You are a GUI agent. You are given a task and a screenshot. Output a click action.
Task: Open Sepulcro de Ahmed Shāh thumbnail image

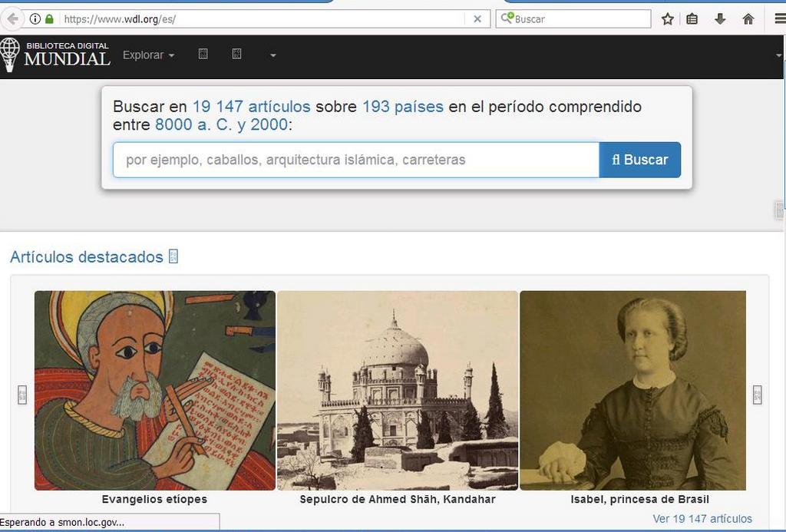coord(398,390)
